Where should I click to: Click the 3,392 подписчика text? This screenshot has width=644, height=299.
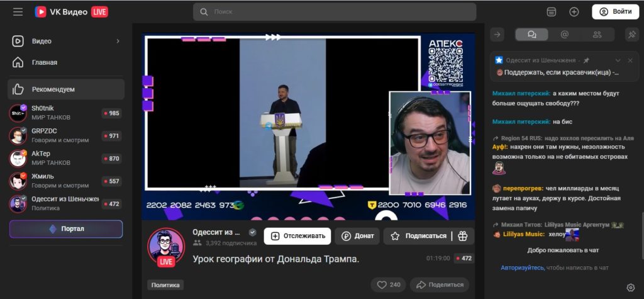[231, 243]
